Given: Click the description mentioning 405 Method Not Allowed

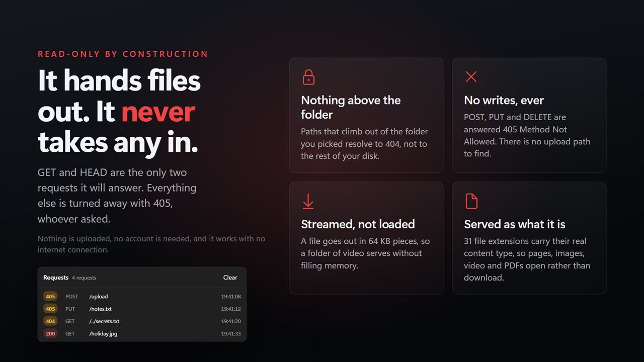Looking at the screenshot, I should (x=527, y=135).
